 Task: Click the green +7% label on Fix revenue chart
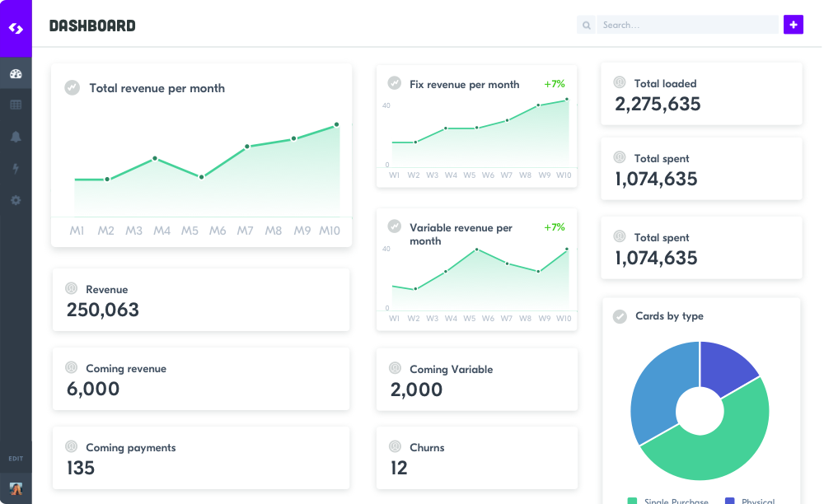(555, 83)
